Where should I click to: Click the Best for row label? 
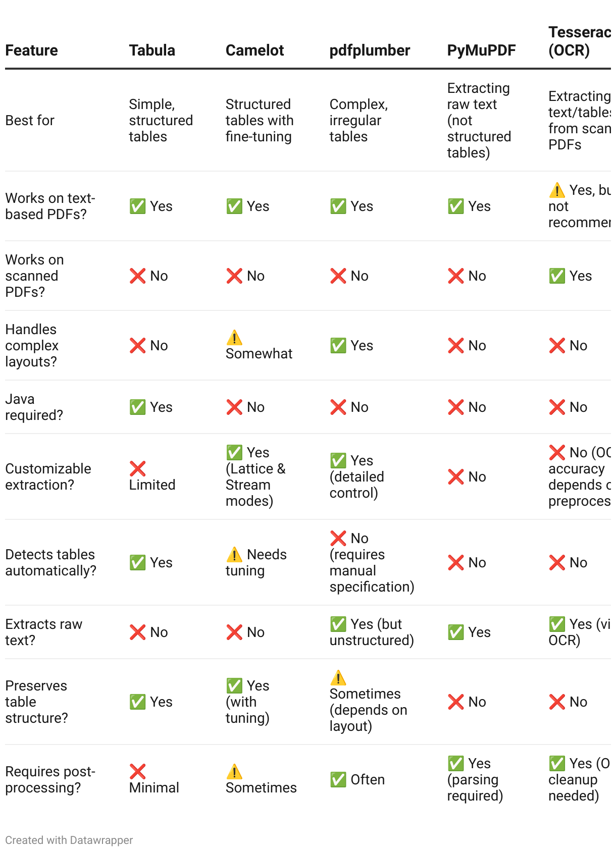pos(30,120)
